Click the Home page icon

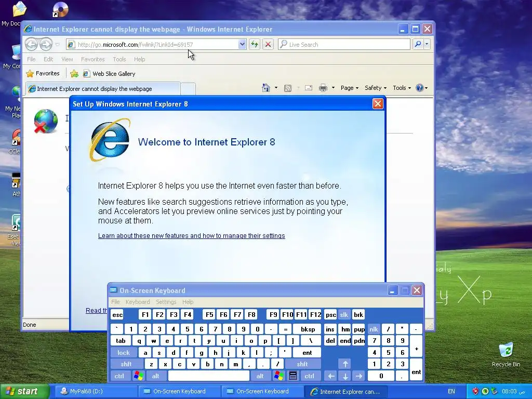[x=266, y=88]
